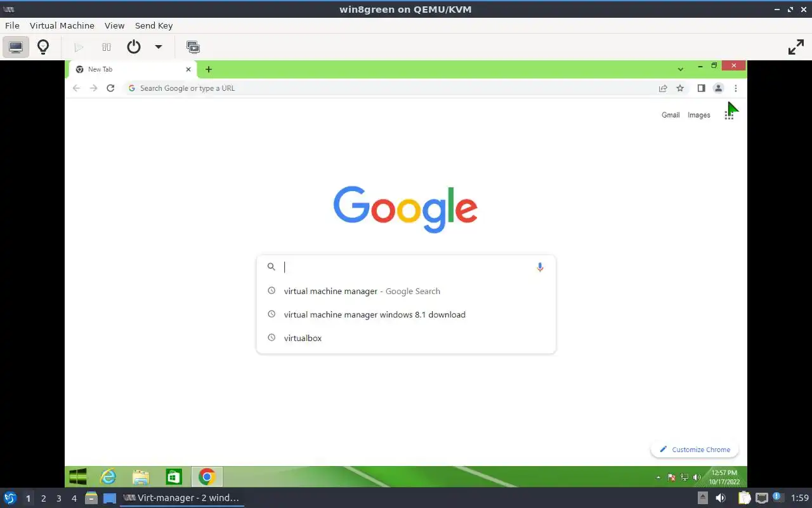Open guest network tray icon
The width and height of the screenshot is (812, 508).
pyautogui.click(x=684, y=478)
